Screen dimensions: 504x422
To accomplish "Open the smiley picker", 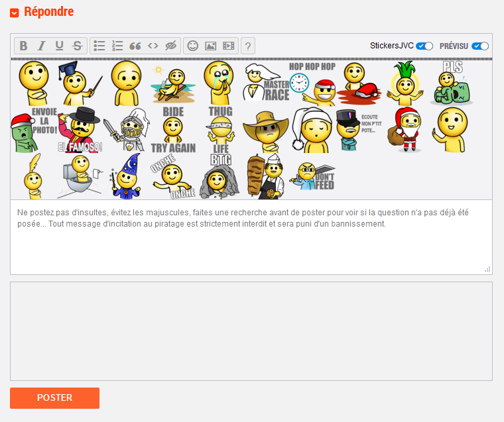I will (193, 46).
